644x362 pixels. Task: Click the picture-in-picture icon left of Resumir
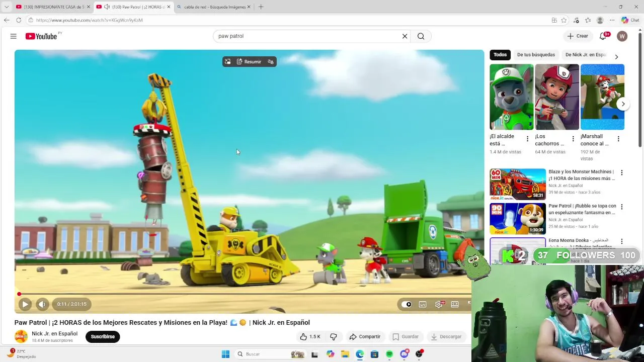tap(228, 62)
